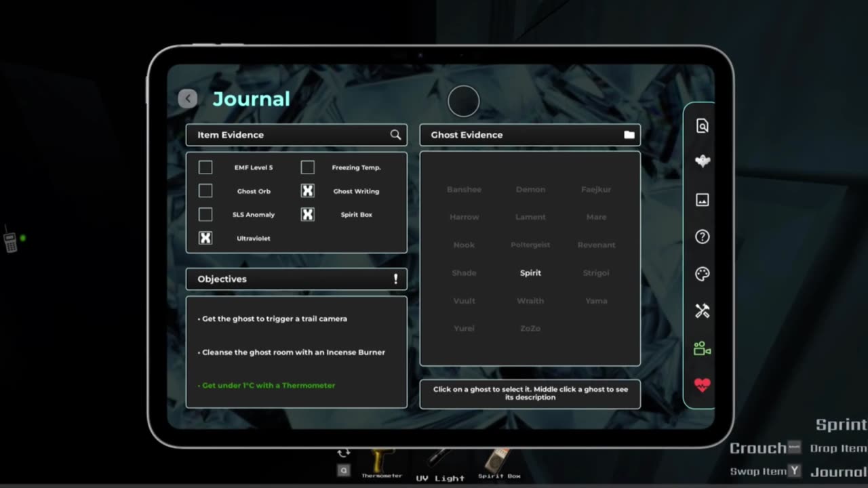Viewport: 868px width, 488px height.
Task: Click the exclamation icon in Objectives header
Action: coord(395,279)
